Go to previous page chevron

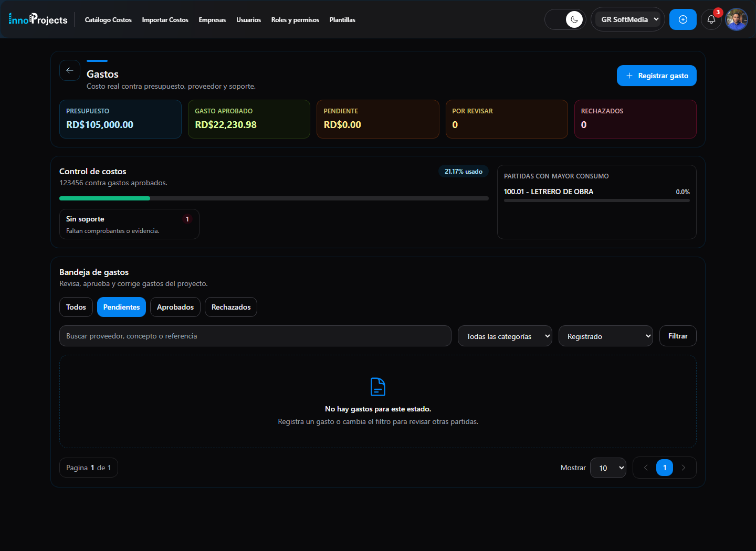(x=646, y=468)
